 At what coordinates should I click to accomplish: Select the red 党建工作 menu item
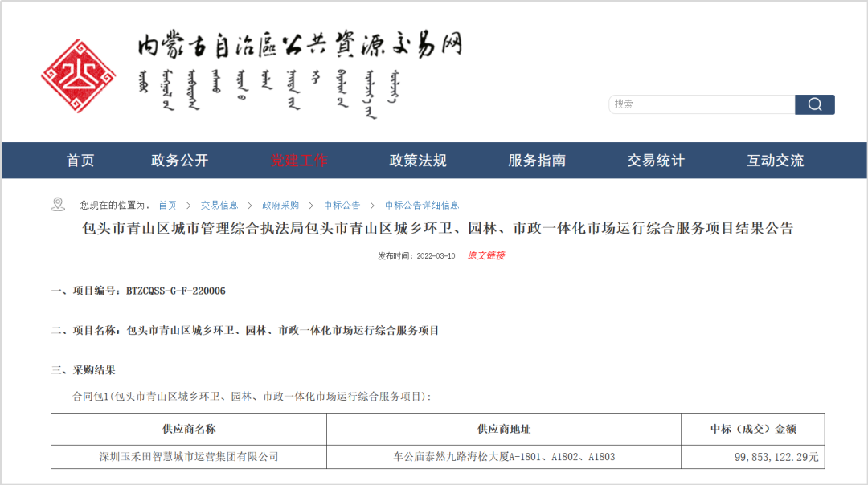pyautogui.click(x=298, y=161)
